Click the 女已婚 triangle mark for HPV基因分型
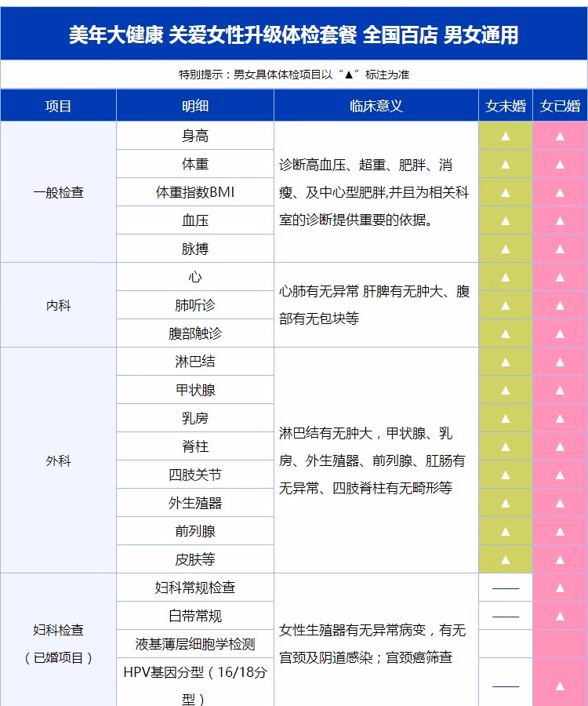588x706 pixels. [x=560, y=686]
